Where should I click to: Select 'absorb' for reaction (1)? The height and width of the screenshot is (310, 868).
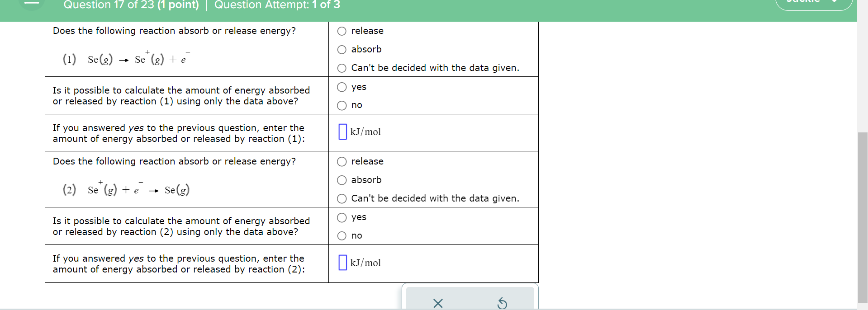[342, 49]
